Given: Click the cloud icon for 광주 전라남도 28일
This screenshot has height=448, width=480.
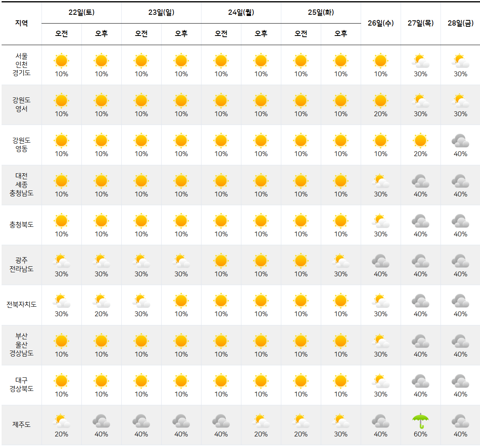Looking at the screenshot, I should [460, 262].
